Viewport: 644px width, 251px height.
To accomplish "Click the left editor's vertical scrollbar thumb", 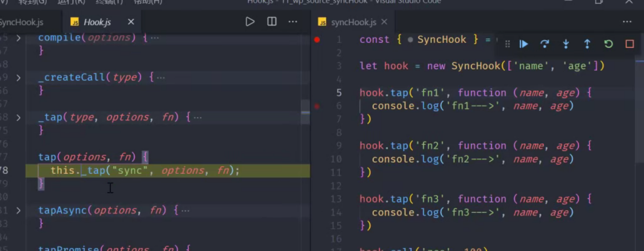I will point(305,112).
